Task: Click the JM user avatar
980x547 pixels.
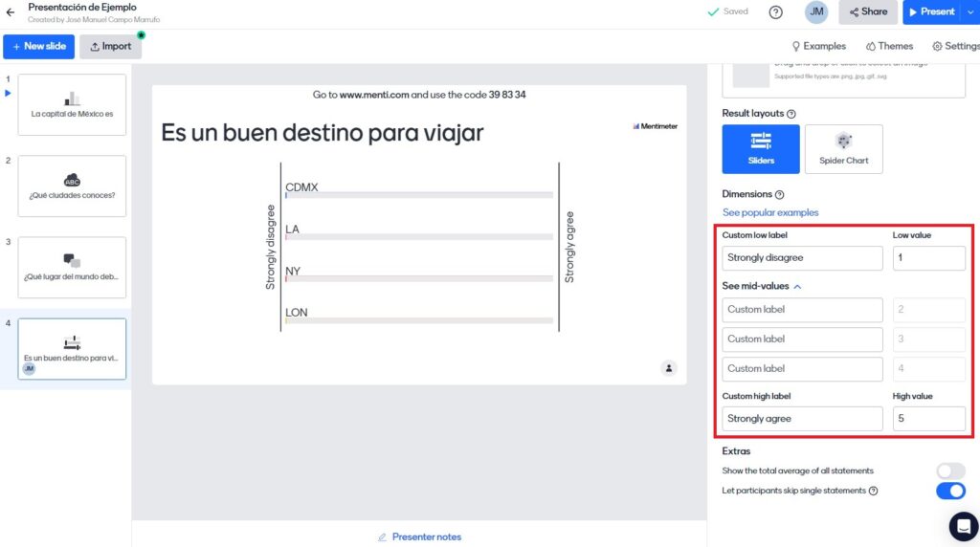Action: (816, 12)
